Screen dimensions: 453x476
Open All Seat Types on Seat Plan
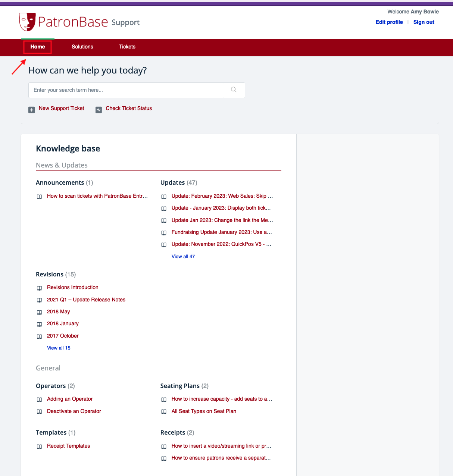204,411
